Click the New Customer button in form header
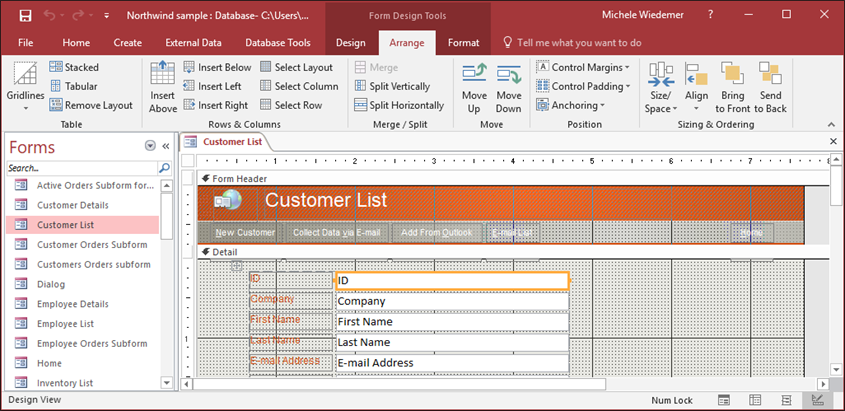 (x=245, y=233)
